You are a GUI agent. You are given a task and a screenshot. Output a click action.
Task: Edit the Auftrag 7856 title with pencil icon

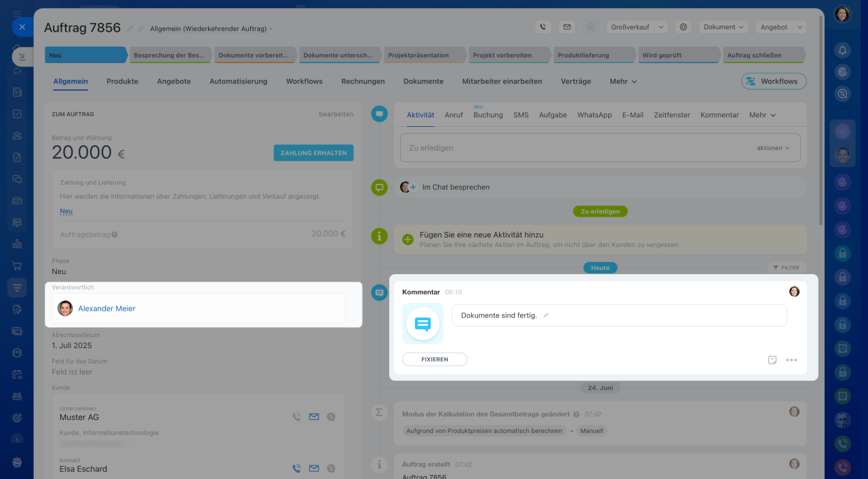[130, 28]
